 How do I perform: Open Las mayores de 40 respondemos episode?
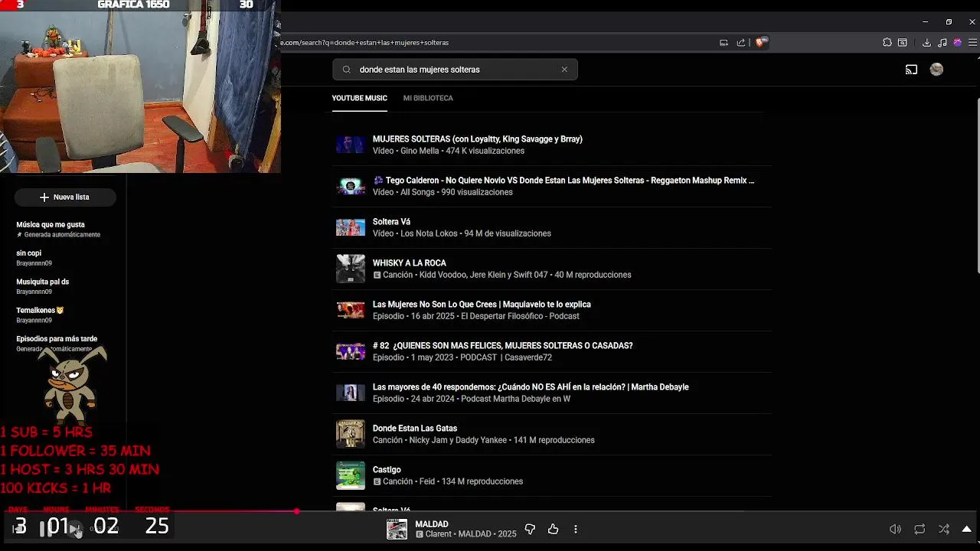point(531,387)
